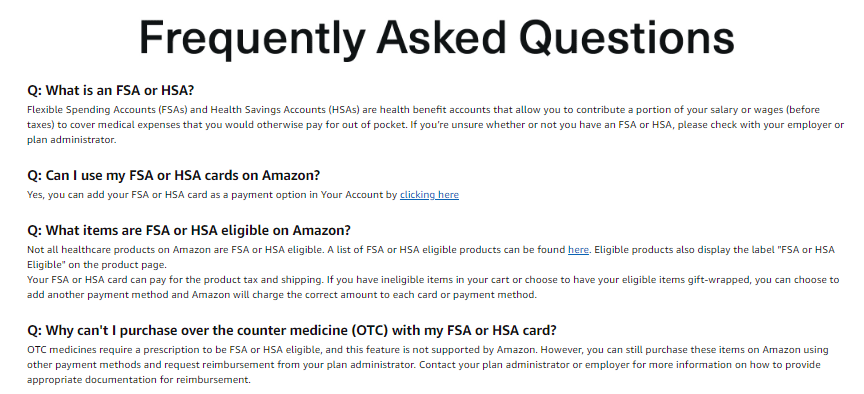Click the final line "appropriate documentation for reimbursement."
The height and width of the screenshot is (394, 864).
click(x=139, y=380)
